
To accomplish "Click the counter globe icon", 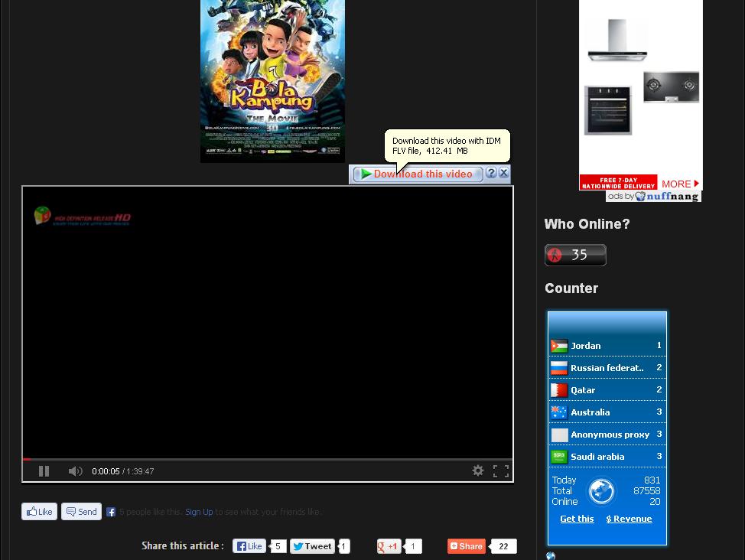I will pyautogui.click(x=601, y=491).
